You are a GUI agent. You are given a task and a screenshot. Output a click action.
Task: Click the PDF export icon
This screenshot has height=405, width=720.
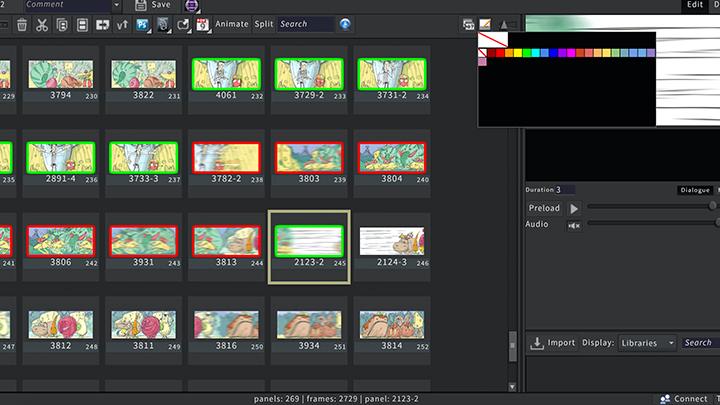click(x=202, y=24)
